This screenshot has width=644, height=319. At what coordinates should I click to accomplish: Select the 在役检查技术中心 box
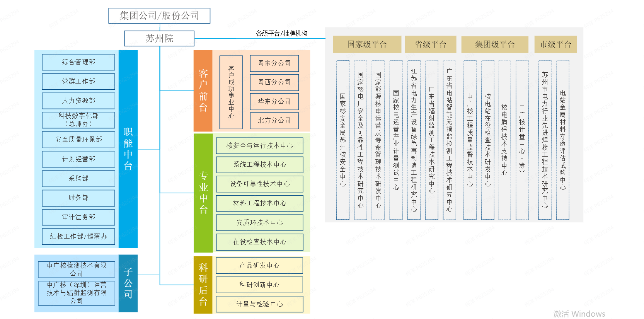(260, 242)
